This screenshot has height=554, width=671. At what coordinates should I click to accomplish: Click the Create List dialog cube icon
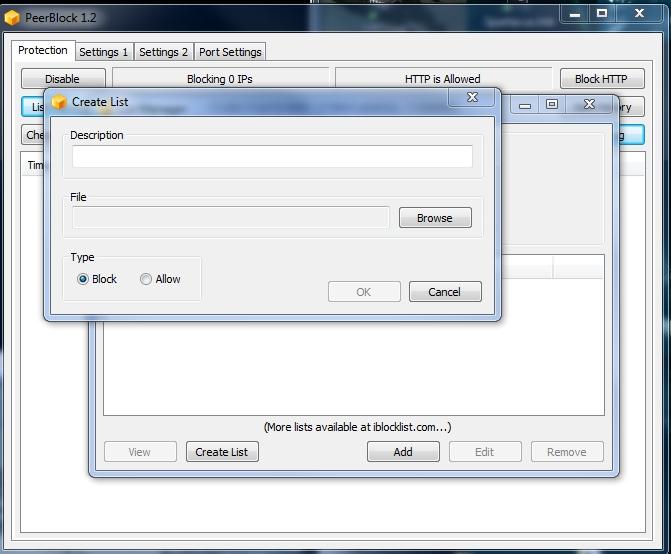[59, 102]
